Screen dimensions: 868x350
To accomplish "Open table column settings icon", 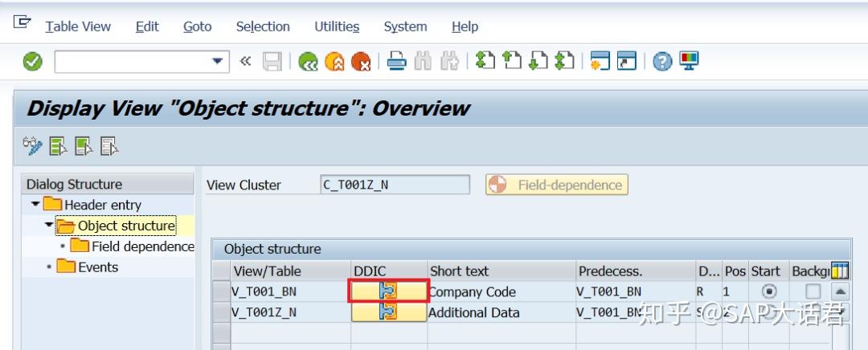I will tap(840, 271).
